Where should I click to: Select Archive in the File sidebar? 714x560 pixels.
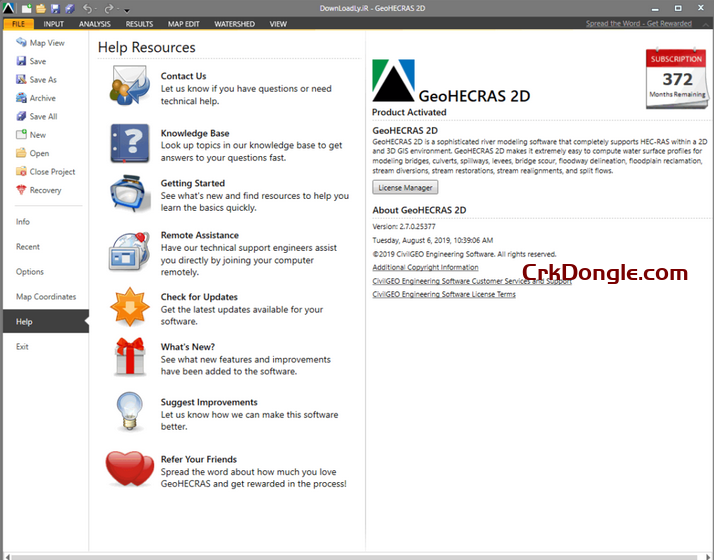coord(36,98)
